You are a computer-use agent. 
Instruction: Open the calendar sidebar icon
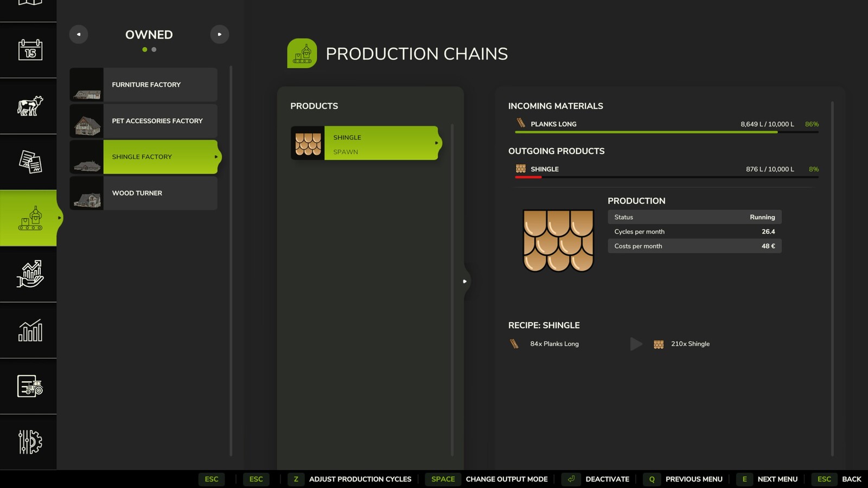point(30,50)
